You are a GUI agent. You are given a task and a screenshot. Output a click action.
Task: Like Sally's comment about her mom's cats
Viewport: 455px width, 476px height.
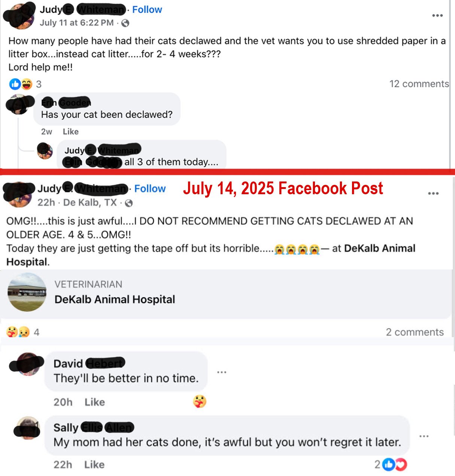coord(94,465)
